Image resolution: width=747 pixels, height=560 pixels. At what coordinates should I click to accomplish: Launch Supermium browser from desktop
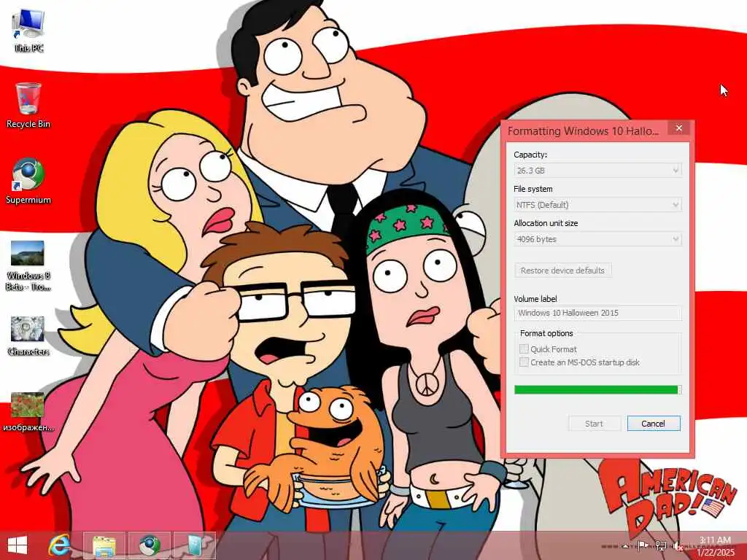28,182
